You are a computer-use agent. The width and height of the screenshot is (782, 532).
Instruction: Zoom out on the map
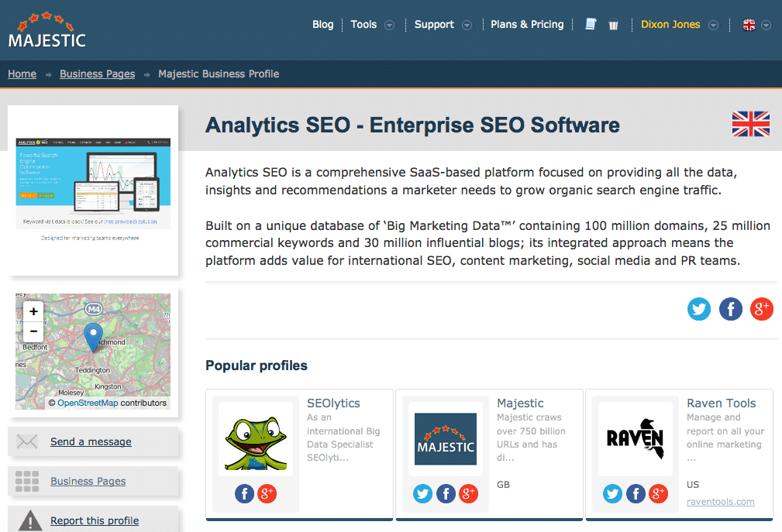coord(33,331)
